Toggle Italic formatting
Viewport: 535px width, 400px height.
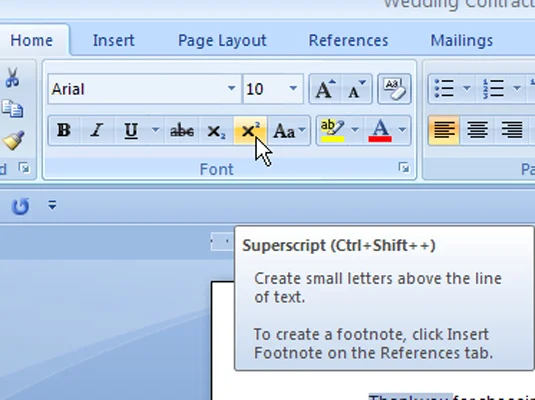[97, 131]
